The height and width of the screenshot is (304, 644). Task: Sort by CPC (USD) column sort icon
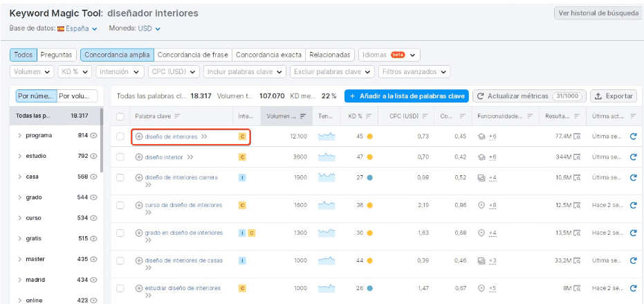pos(425,116)
